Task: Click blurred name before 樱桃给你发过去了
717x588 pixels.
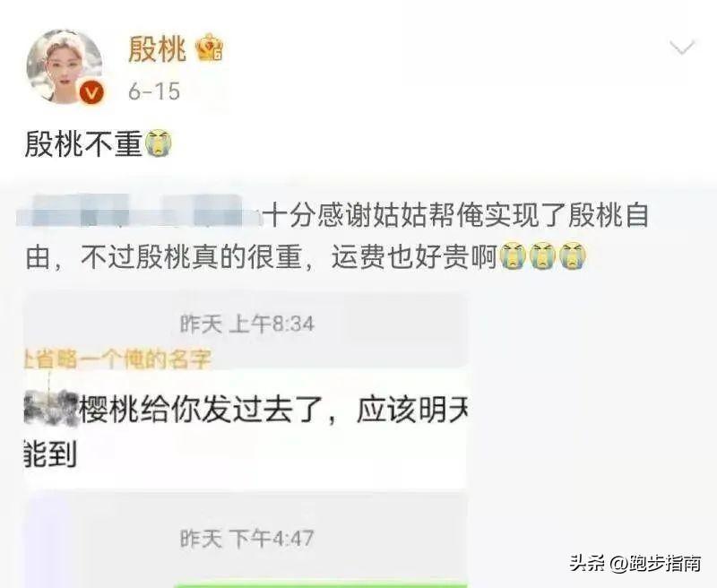Action: (51, 406)
